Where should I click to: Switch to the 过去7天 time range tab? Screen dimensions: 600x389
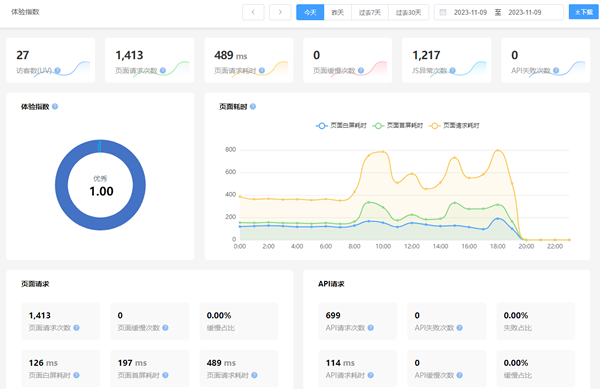coord(370,12)
